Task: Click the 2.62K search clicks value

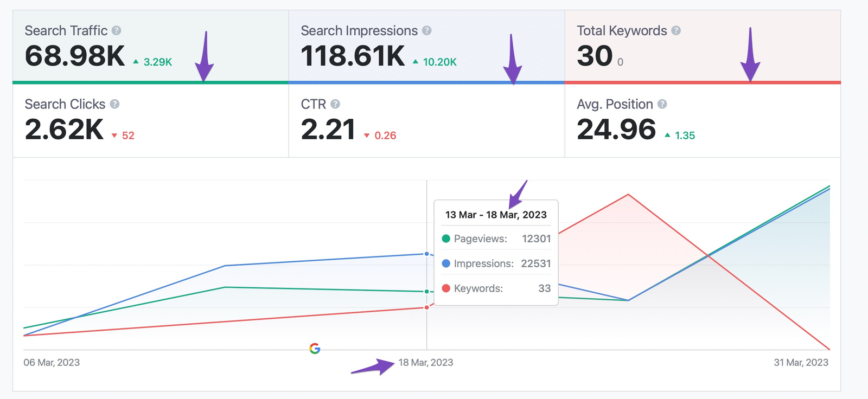Action: pyautogui.click(x=64, y=130)
